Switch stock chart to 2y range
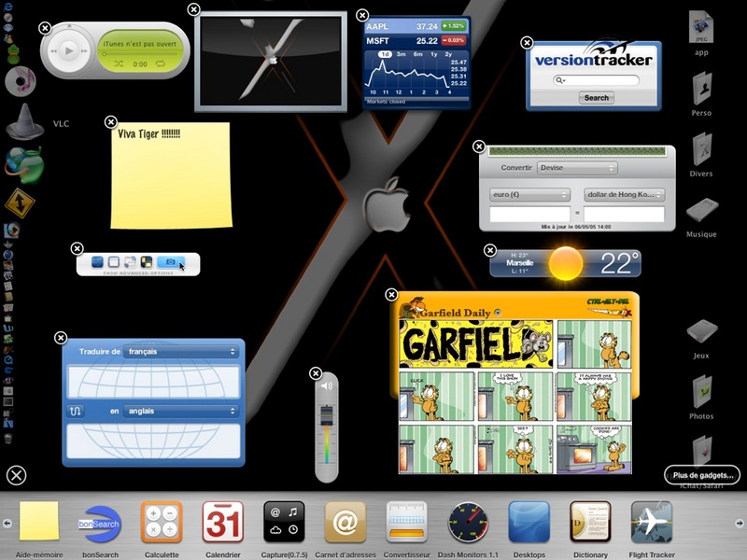This screenshot has height=560, width=747. pos(448,54)
